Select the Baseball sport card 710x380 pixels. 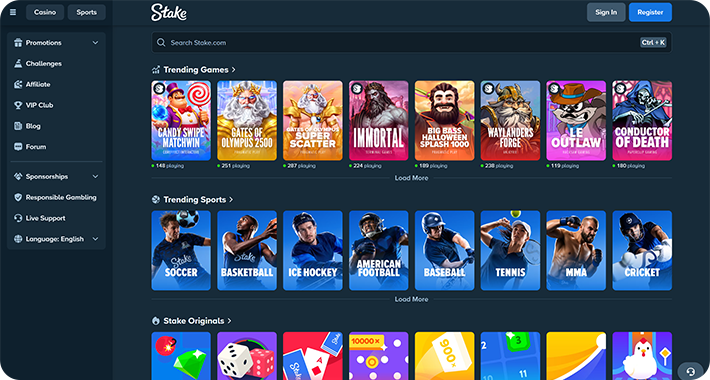(445, 250)
